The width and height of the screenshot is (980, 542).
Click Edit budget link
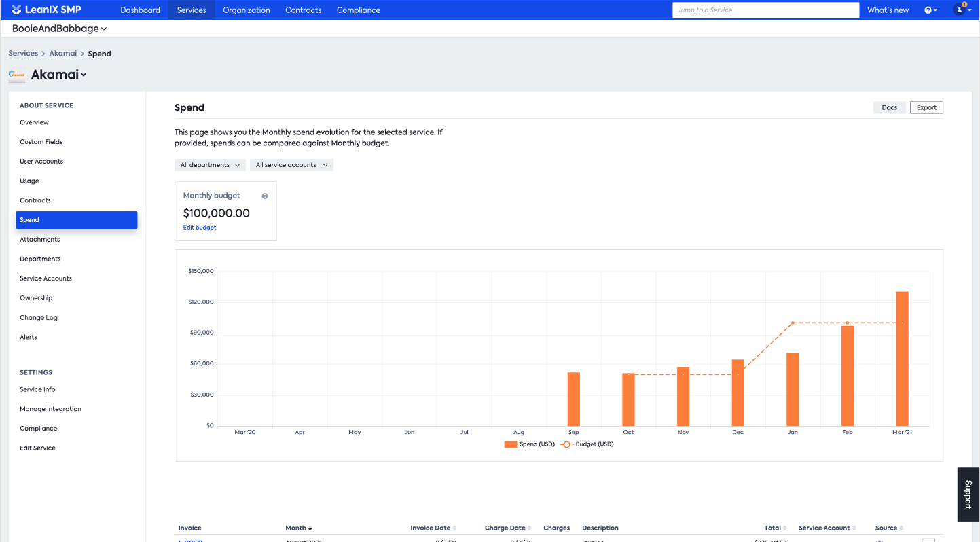[200, 228]
